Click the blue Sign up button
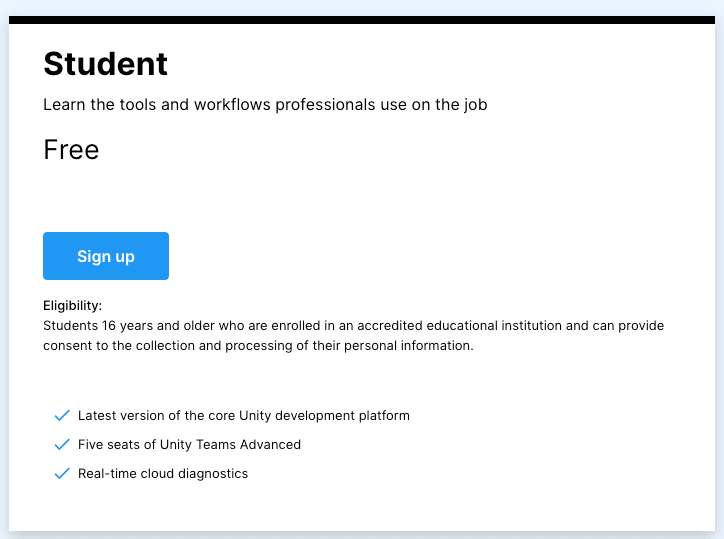Viewport: 724px width, 539px height. point(106,256)
